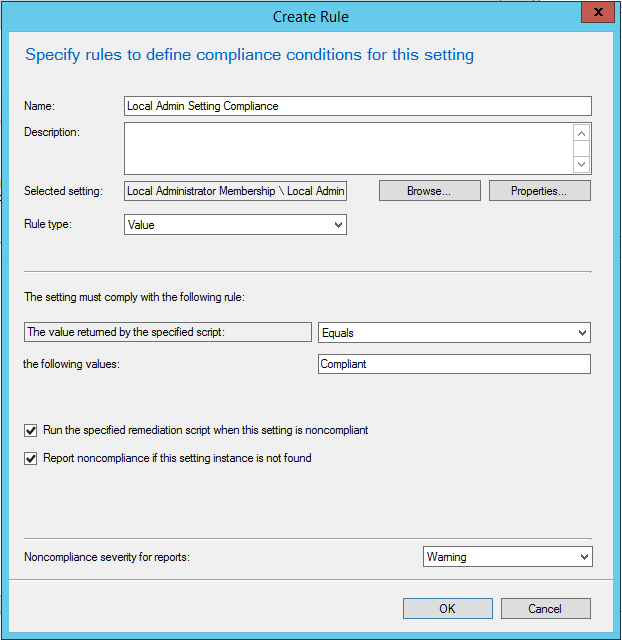Click the Browse... button
The height and width of the screenshot is (640, 622).
pyautogui.click(x=429, y=191)
